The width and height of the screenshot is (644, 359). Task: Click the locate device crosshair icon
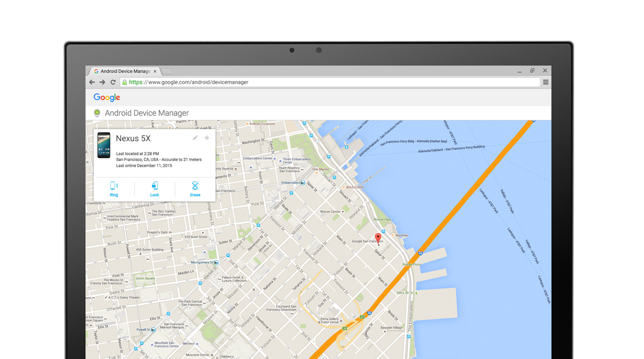[x=207, y=138]
